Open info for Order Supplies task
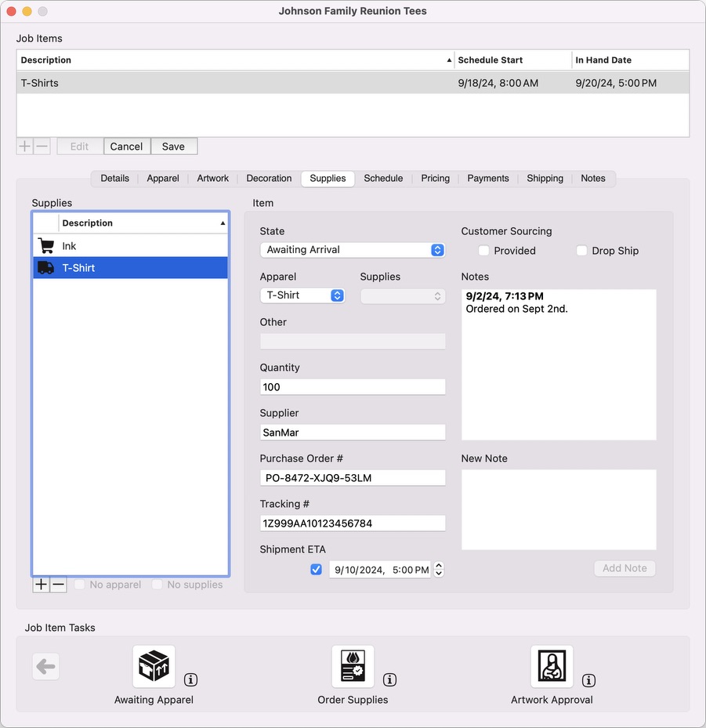This screenshot has width=706, height=728. [389, 680]
